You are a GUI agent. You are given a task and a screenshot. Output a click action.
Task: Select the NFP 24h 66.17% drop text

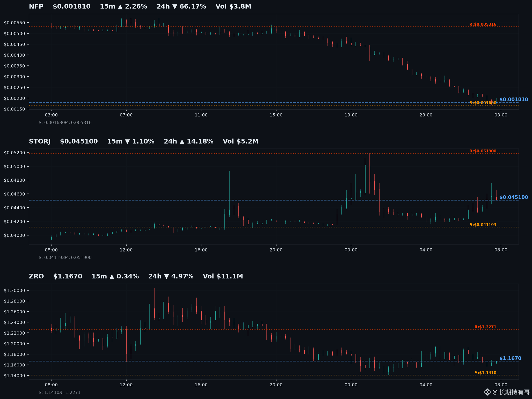pos(181,6)
